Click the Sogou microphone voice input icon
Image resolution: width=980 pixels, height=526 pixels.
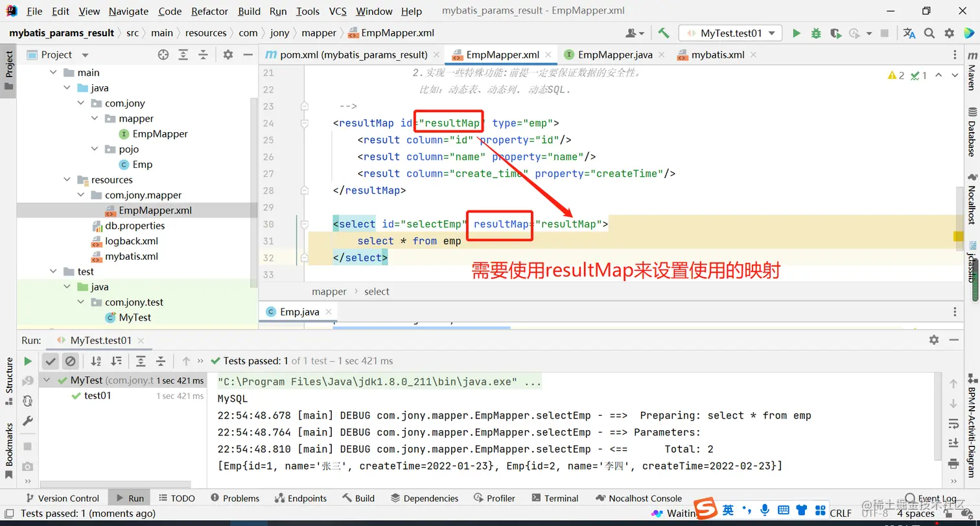click(x=765, y=510)
